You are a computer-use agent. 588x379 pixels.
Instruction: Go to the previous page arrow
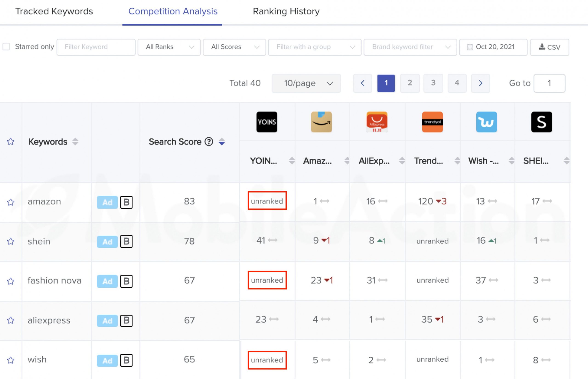click(x=362, y=83)
